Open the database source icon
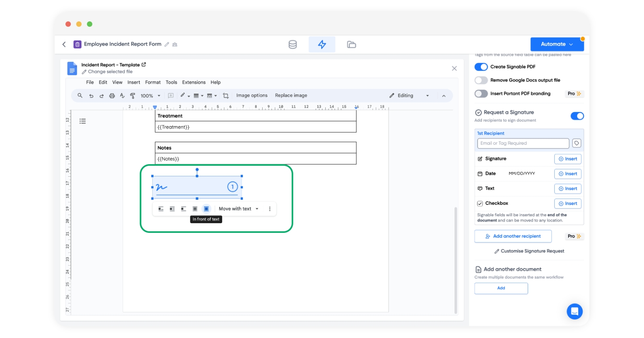This screenshot has width=644, height=338. 293,44
